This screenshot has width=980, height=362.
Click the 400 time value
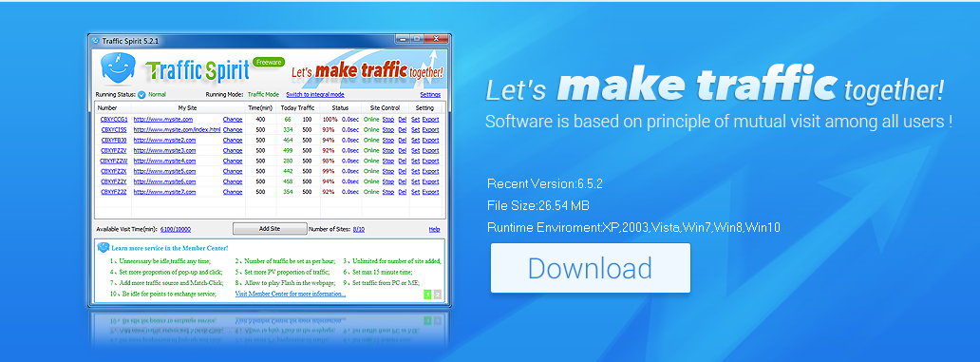click(260, 119)
